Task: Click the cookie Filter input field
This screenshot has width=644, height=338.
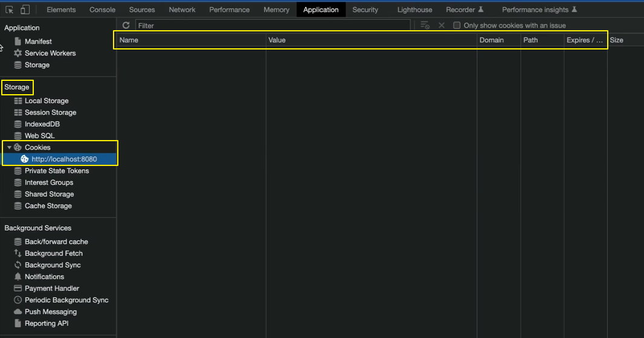Action: pyautogui.click(x=272, y=25)
